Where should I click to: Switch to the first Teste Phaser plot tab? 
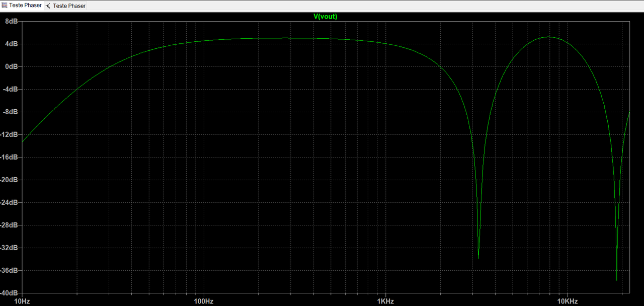22,6
